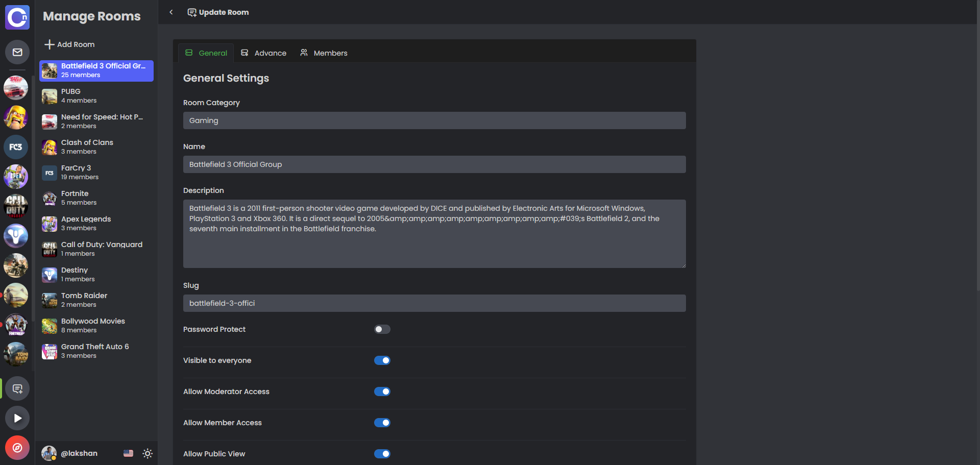The image size is (980, 465).
Task: Click the US flag to change language
Action: click(128, 453)
